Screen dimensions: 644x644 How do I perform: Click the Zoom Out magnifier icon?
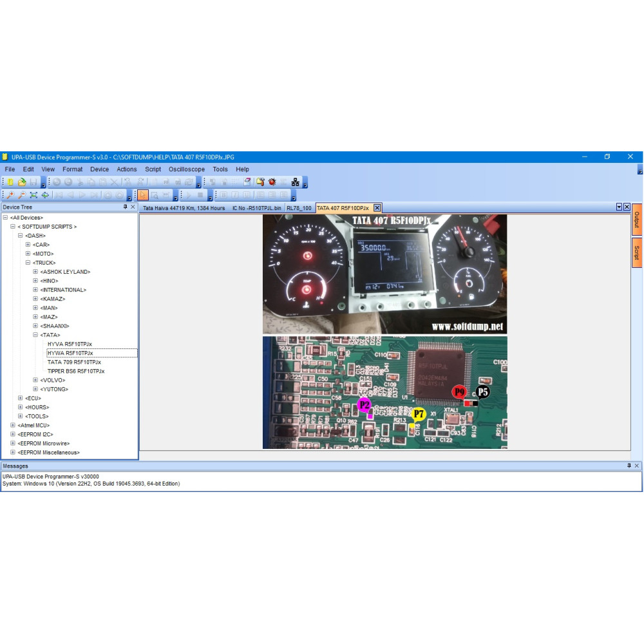tap(22, 195)
